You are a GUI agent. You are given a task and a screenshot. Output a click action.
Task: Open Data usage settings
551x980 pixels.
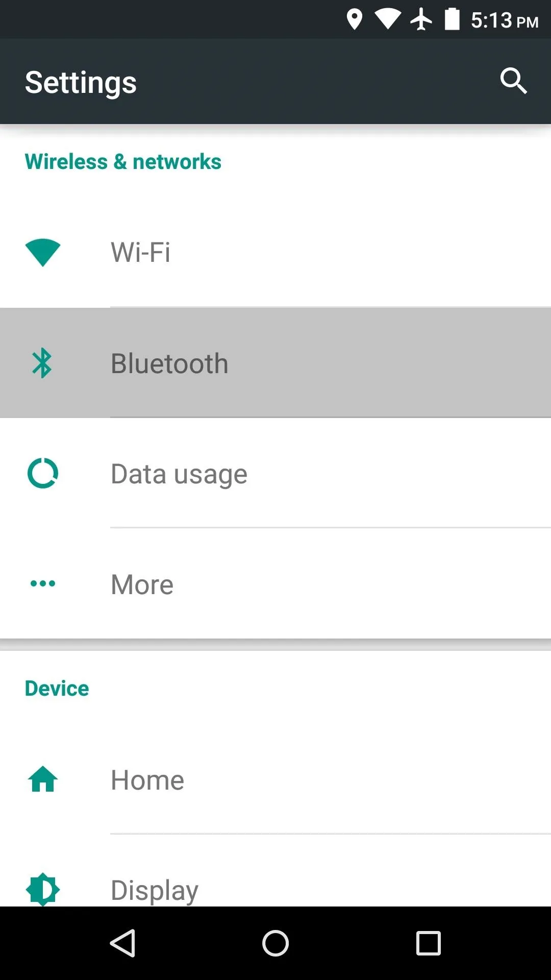[275, 473]
